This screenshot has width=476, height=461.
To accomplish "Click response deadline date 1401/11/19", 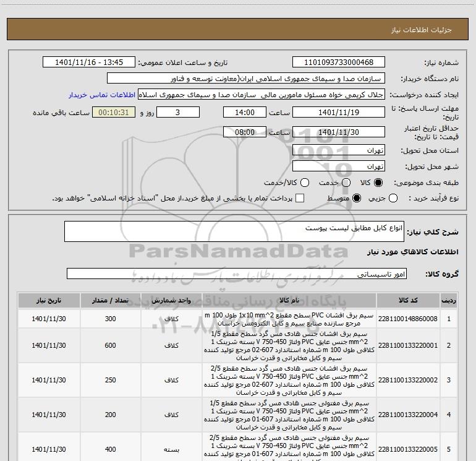I will 339,112.
